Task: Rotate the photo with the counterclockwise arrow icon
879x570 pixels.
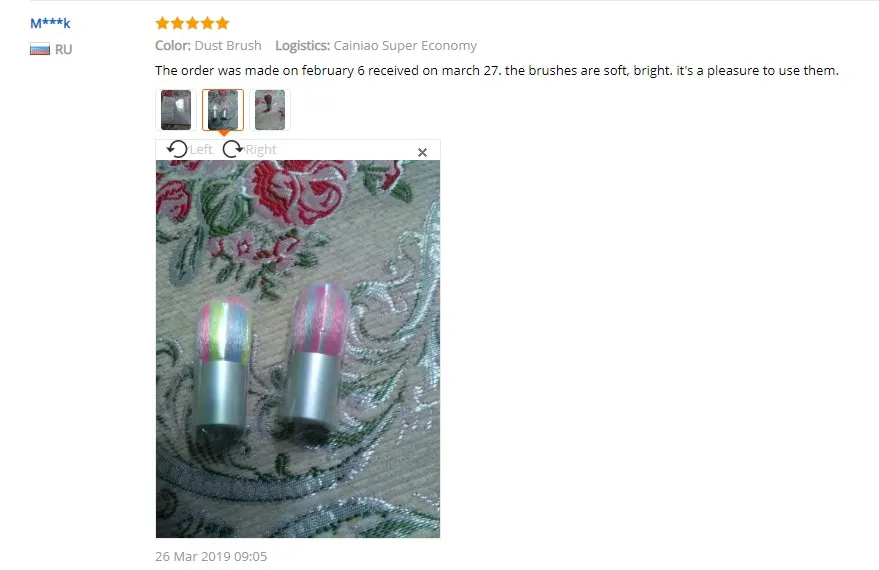Action: 177,149
